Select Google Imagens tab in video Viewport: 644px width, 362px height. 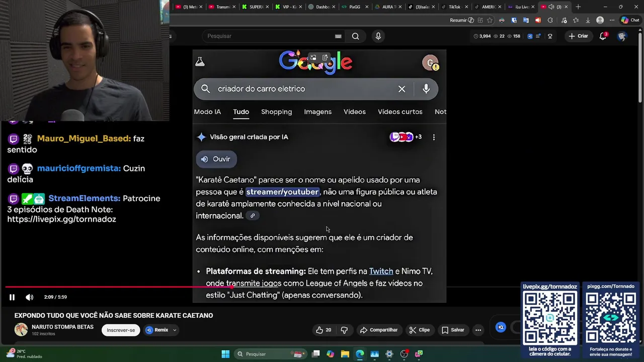tap(317, 112)
